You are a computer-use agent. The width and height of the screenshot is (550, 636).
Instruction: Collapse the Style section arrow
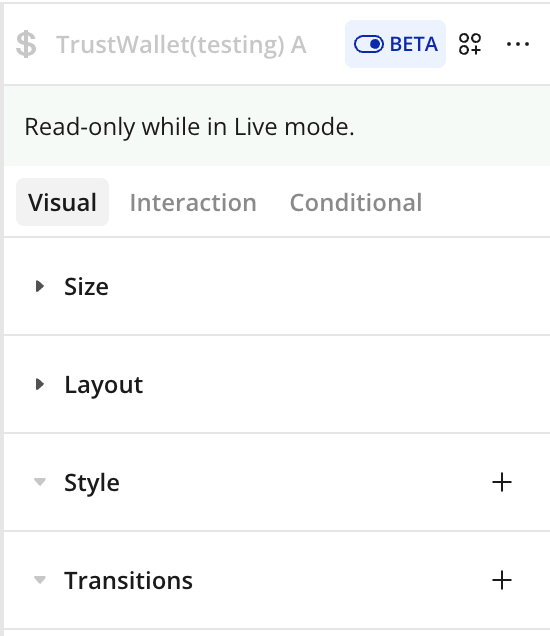40,482
